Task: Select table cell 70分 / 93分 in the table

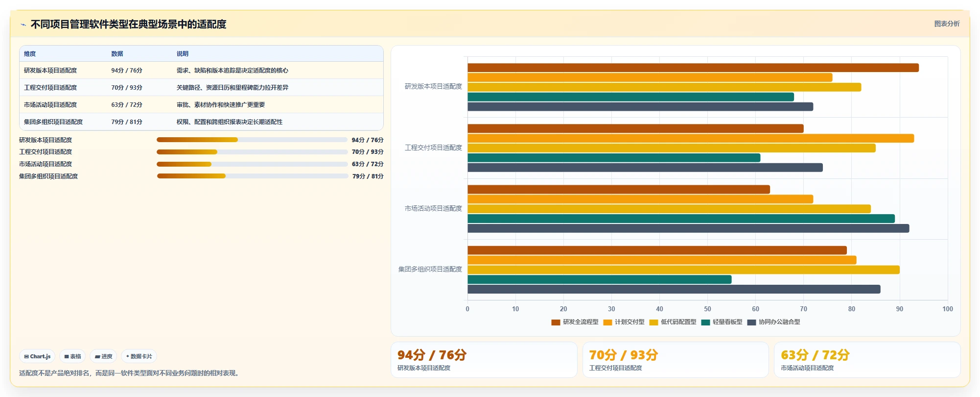Action: pyautogui.click(x=127, y=88)
